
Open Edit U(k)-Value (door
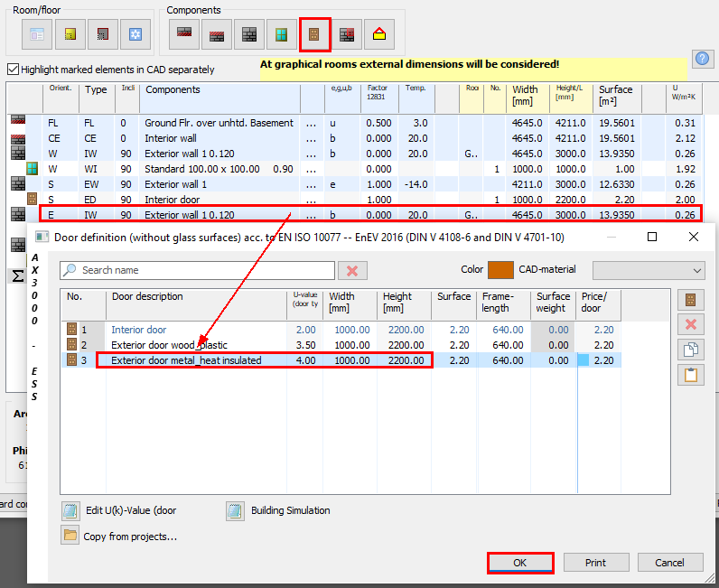pyautogui.click(x=131, y=510)
